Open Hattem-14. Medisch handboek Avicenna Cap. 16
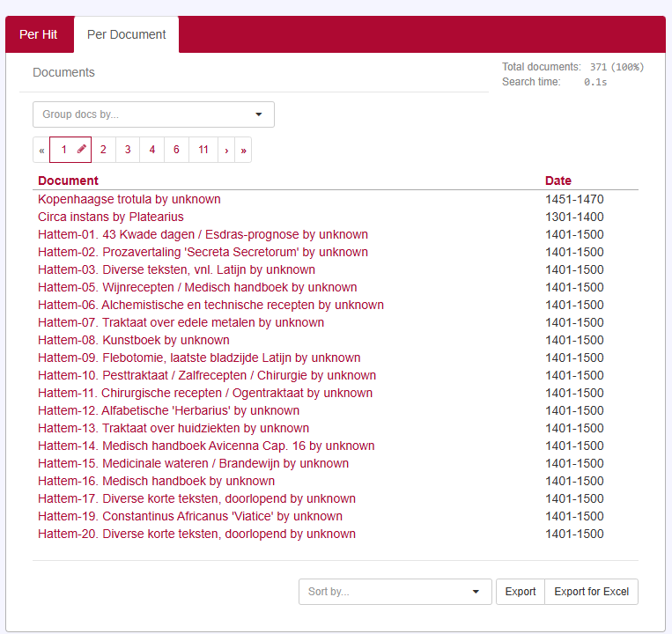Screen dimensions: 672x634 point(206,446)
